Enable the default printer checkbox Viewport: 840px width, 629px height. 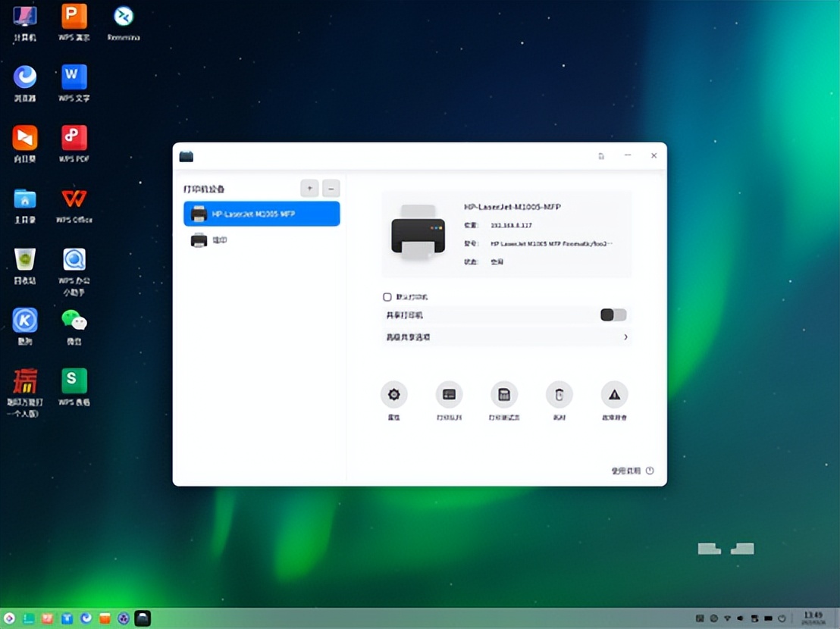tap(387, 296)
